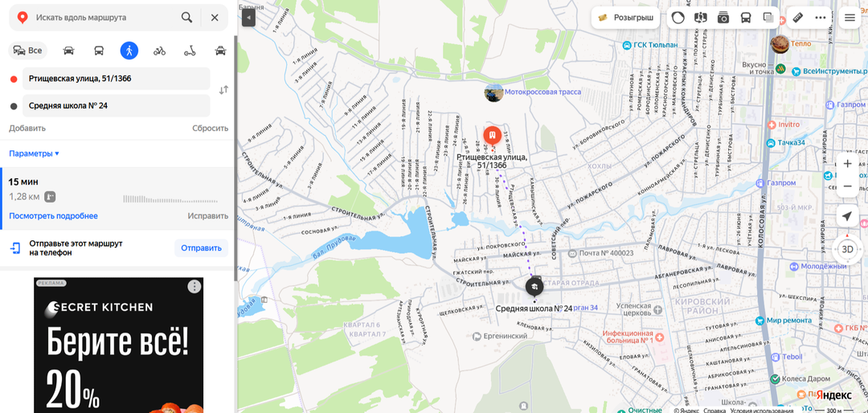Toggle the walking route mode
Viewport: 868px width, 413px height.
(129, 51)
